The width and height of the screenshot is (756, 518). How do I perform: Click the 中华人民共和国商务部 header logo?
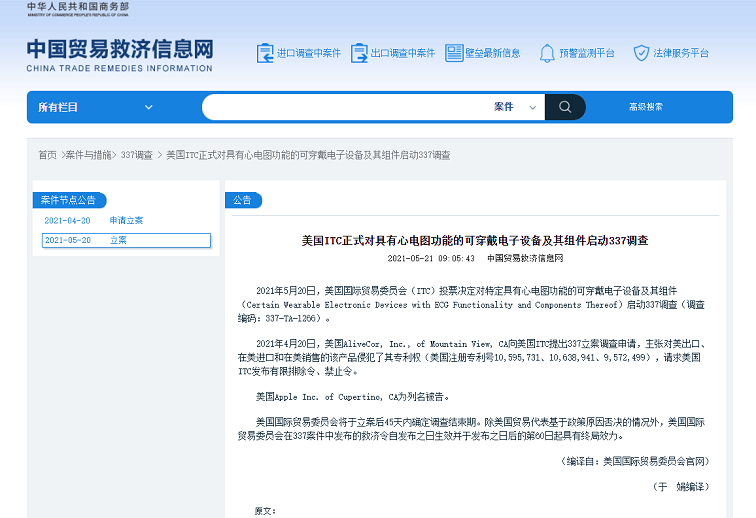coord(78,9)
